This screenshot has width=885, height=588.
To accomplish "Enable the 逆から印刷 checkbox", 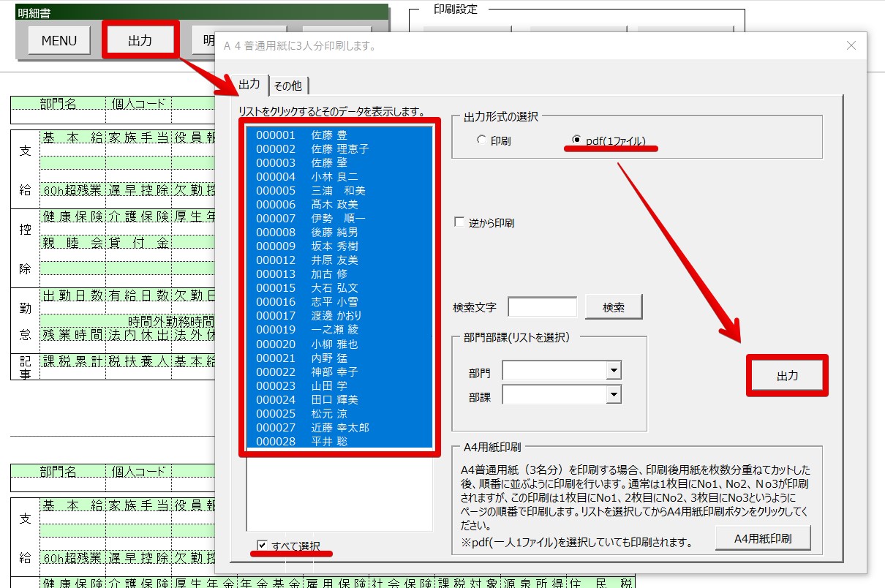I will coord(459,222).
